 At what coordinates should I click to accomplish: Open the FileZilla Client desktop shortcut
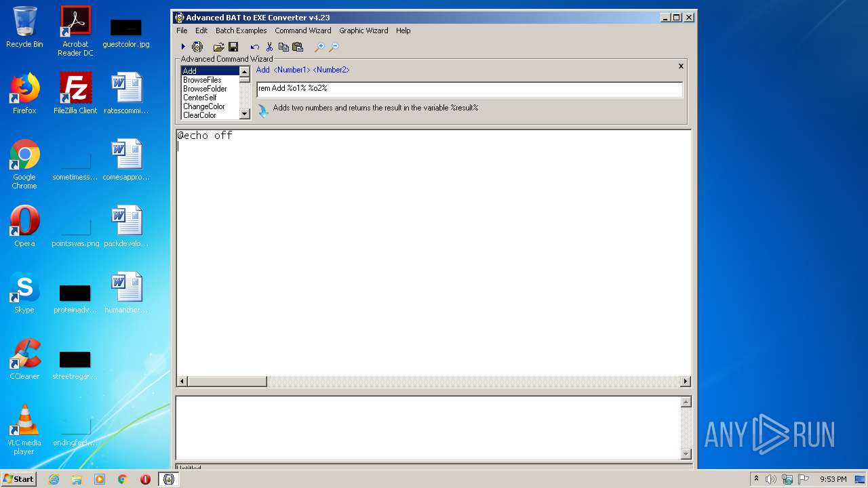tap(75, 94)
